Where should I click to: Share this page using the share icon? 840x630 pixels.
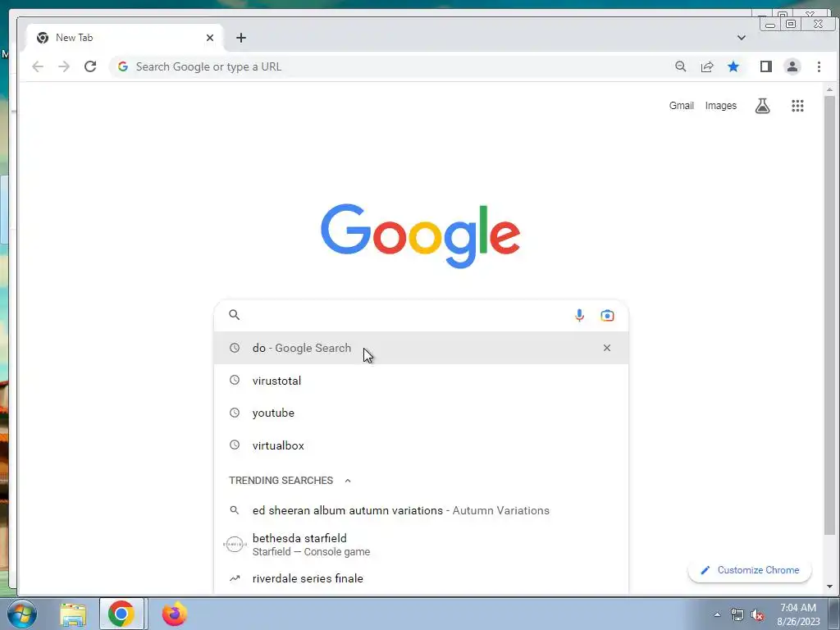[x=707, y=66]
